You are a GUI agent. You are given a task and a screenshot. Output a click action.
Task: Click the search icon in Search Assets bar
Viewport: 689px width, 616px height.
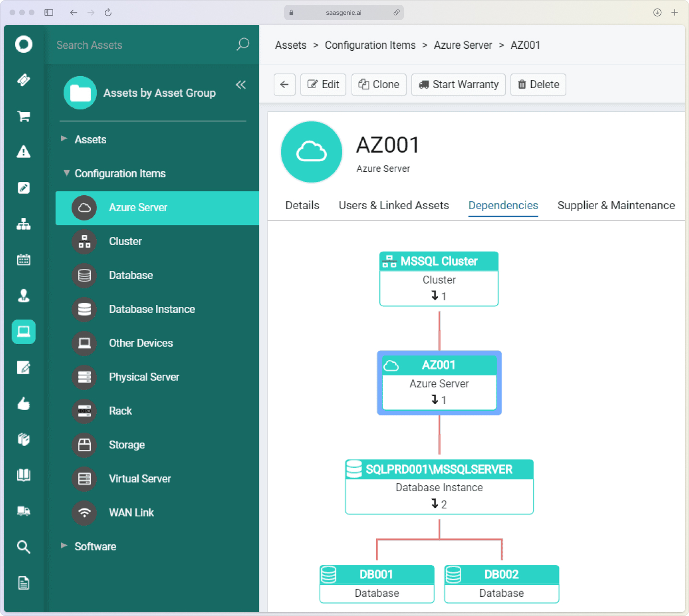click(x=243, y=45)
